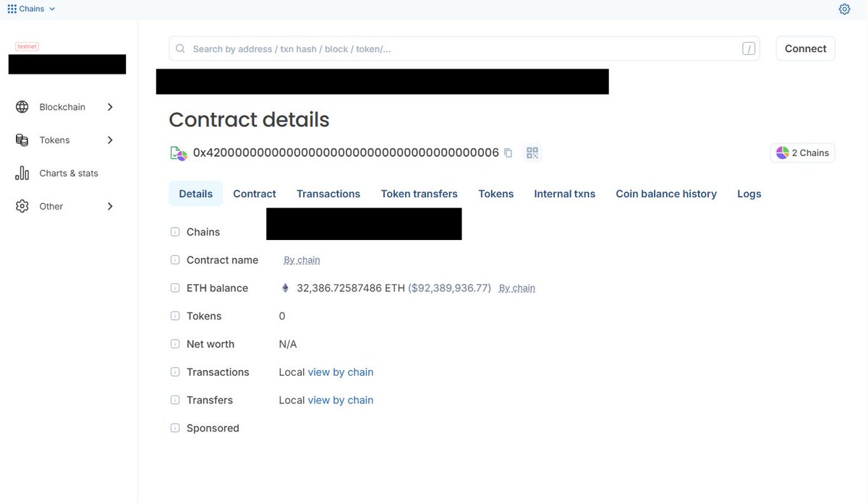Show the address QR code
The image size is (868, 503).
[532, 153]
